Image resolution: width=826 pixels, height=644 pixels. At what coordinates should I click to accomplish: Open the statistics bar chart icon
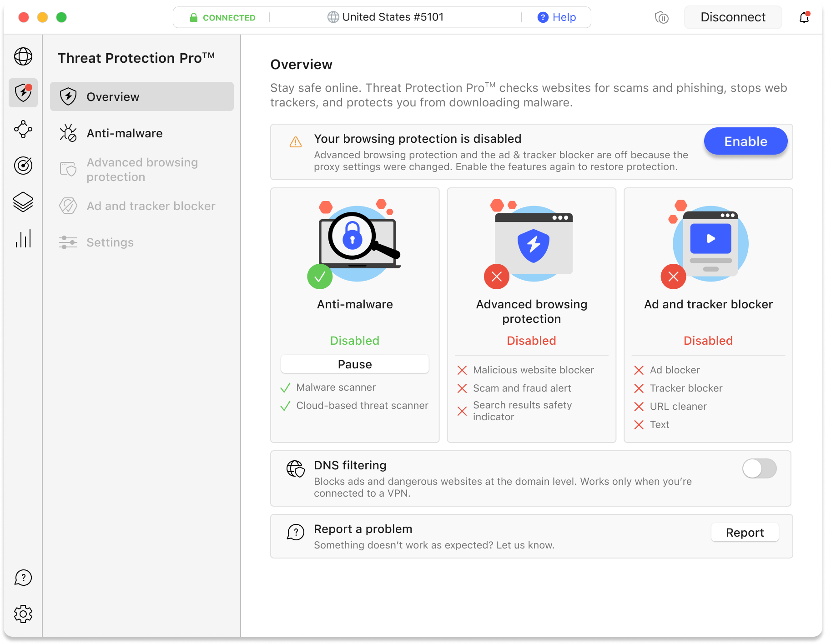point(23,238)
